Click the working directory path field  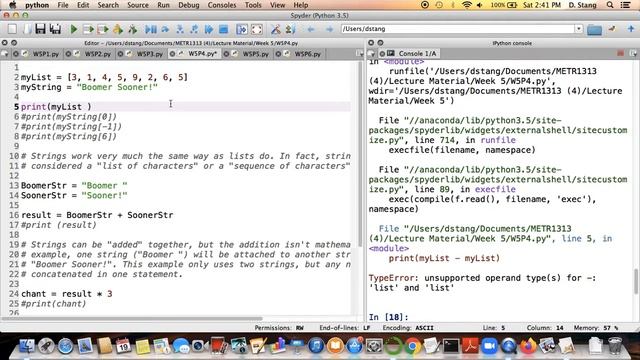pos(458,29)
